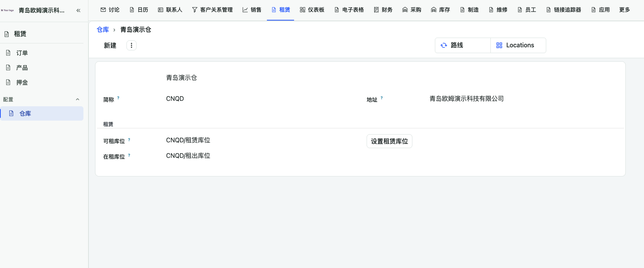Open the 维修 menu
This screenshot has height=268, width=644.
[498, 10]
